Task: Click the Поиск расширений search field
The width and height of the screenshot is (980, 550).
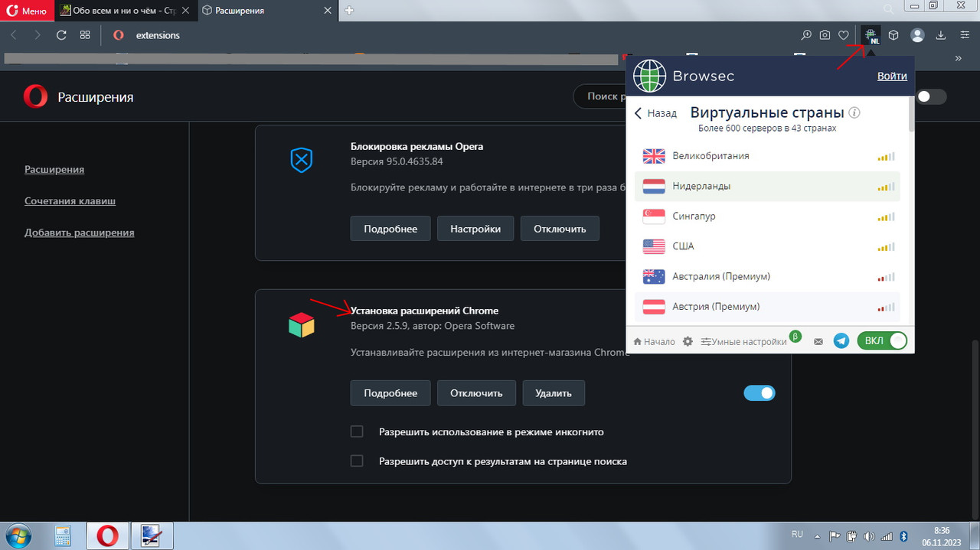Action: pyautogui.click(x=599, y=96)
